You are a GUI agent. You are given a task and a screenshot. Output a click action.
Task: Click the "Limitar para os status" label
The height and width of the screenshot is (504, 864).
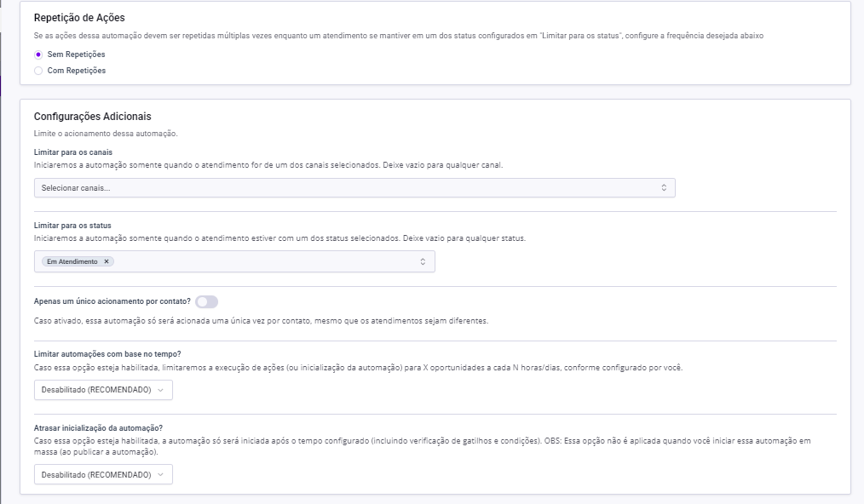click(x=72, y=226)
